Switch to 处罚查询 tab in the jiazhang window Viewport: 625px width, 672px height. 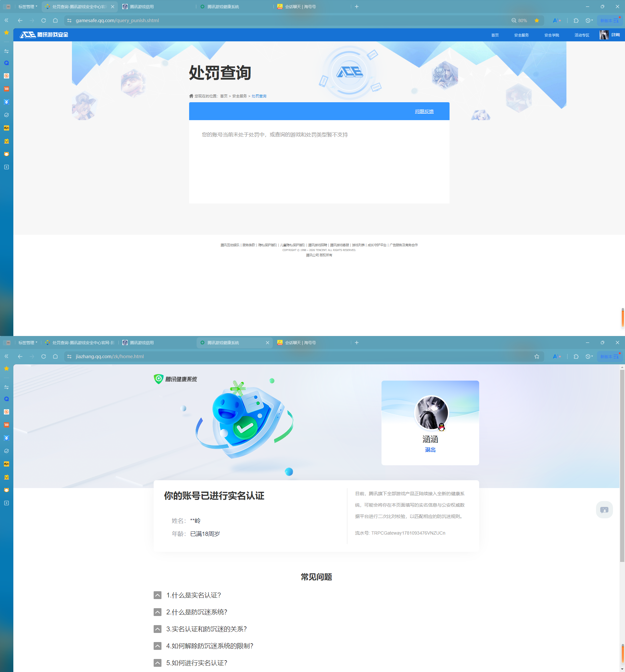[x=80, y=343]
